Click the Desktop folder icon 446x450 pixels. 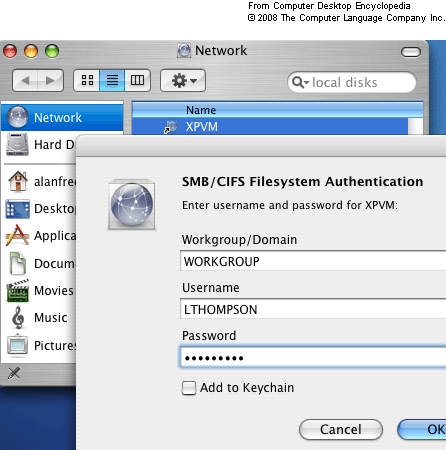pos(18,209)
